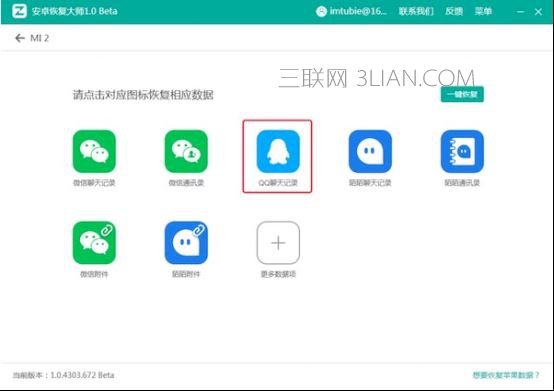Close the application window
The height and width of the screenshot is (391, 554).
click(x=538, y=12)
